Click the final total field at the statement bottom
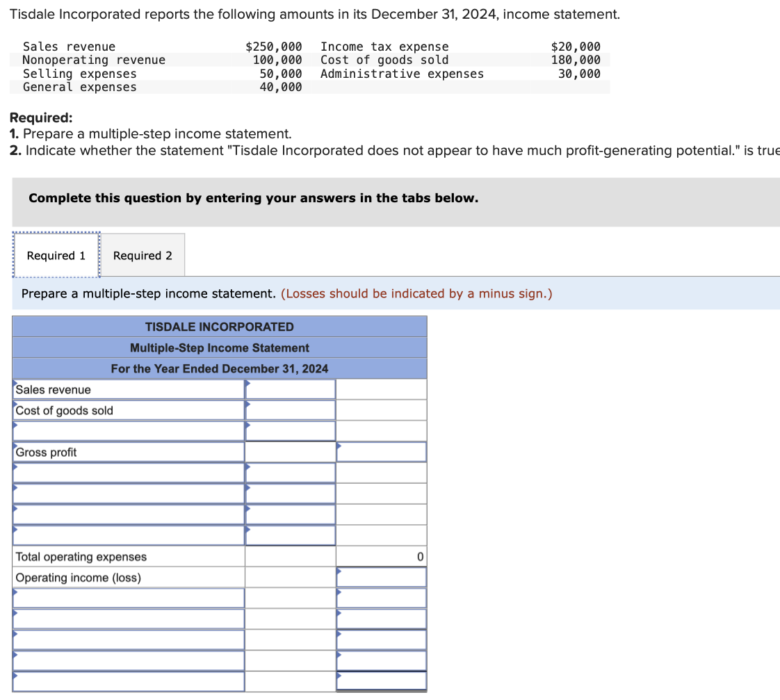Screen dimensions: 780x700 (381, 681)
